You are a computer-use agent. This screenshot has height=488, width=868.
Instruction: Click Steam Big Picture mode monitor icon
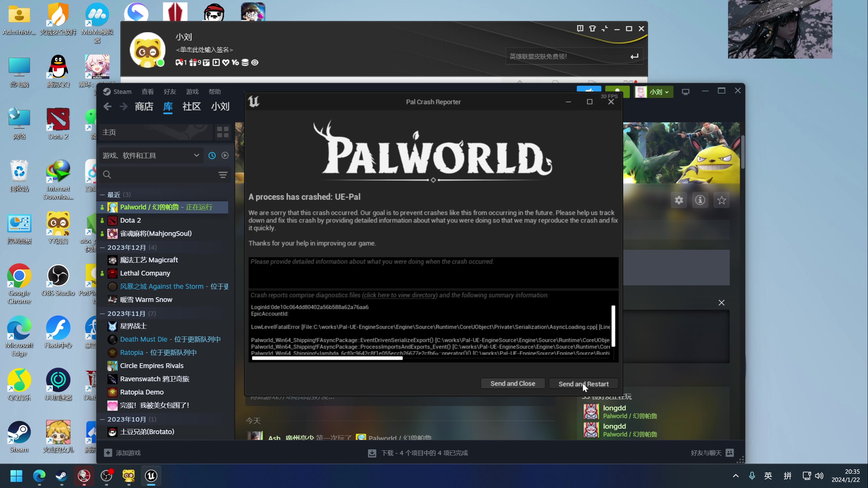[686, 92]
